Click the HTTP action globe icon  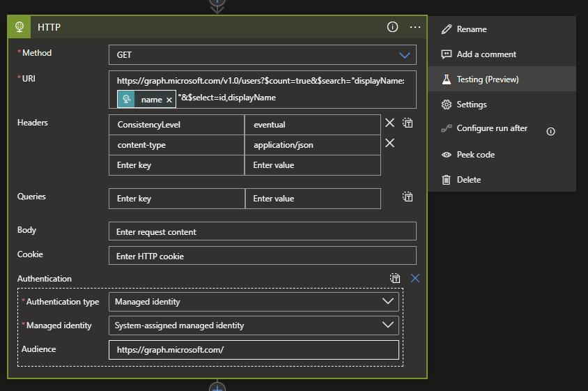20,27
